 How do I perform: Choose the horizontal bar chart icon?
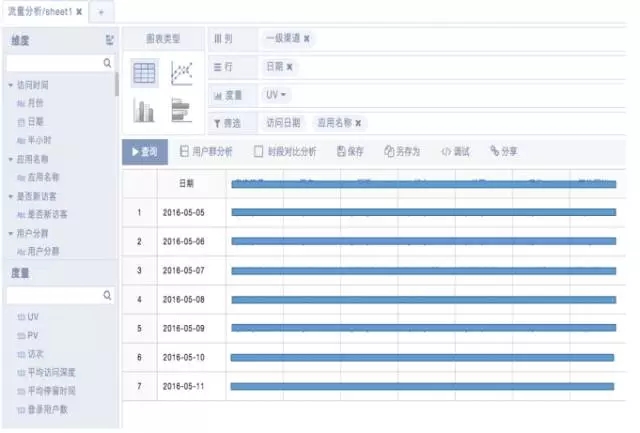181,110
